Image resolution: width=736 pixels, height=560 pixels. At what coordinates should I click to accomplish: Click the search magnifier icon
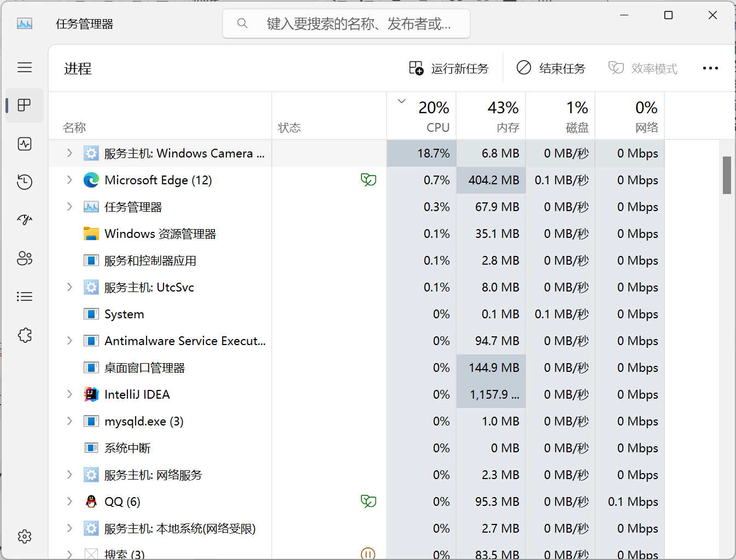(x=242, y=24)
